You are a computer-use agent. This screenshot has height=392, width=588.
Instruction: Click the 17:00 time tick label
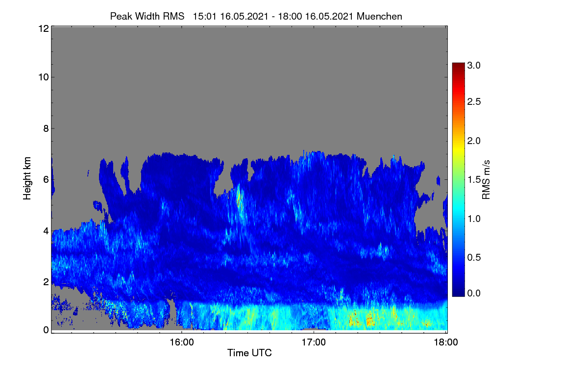click(x=314, y=343)
